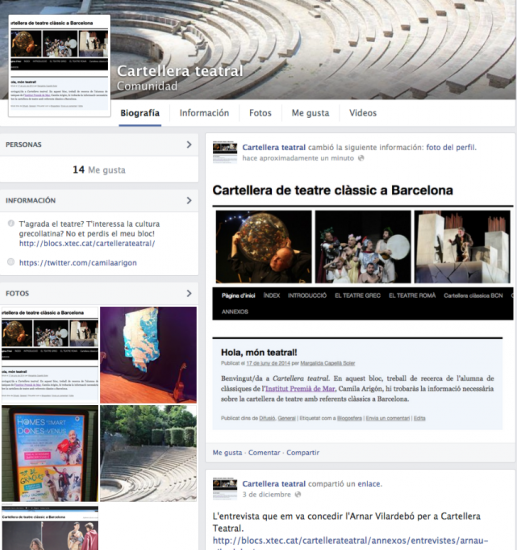Viewport: 517px width, 550px height.
Task: Open the Fotos tab
Action: point(260,113)
